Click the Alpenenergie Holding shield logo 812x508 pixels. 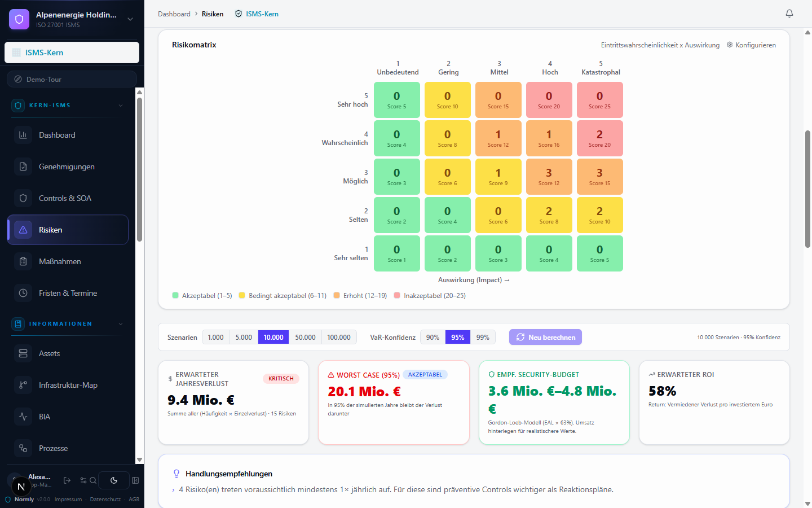[x=19, y=19]
